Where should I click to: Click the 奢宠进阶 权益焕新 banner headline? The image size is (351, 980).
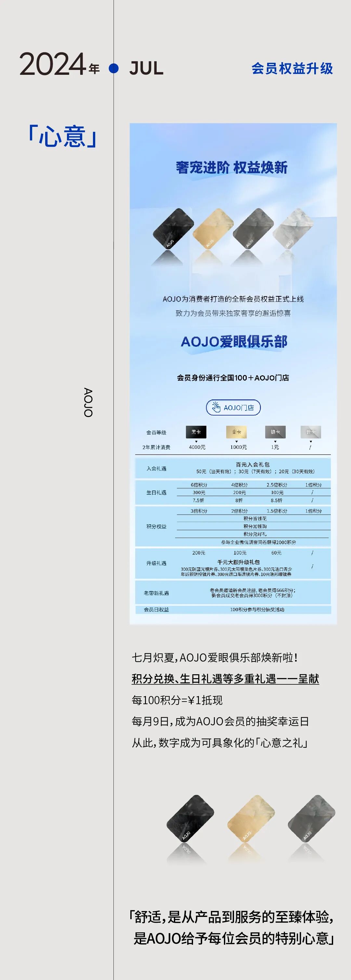(x=232, y=168)
